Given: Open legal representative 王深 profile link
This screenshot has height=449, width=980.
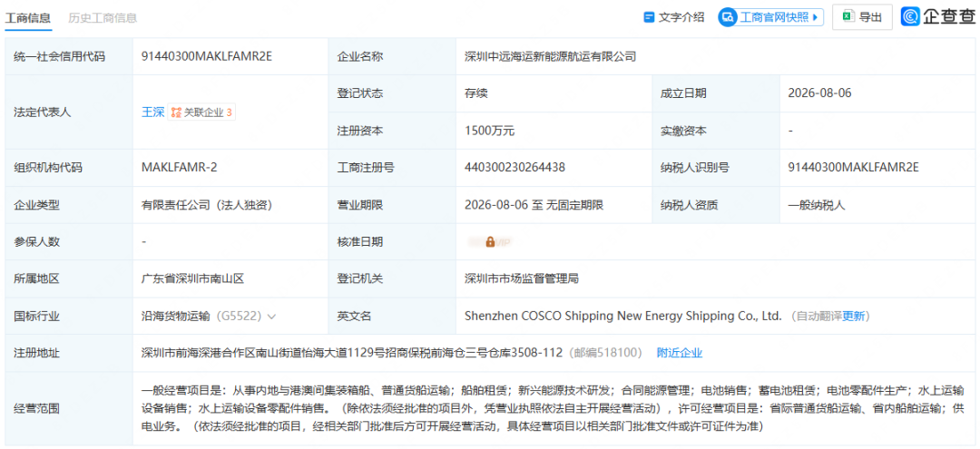Looking at the screenshot, I should [x=152, y=112].
